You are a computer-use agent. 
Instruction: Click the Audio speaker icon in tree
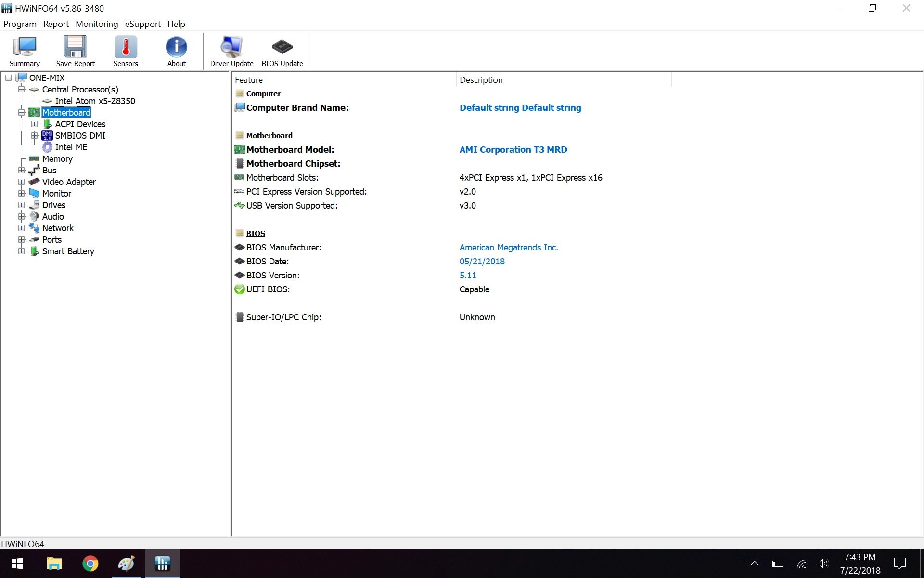pyautogui.click(x=34, y=217)
